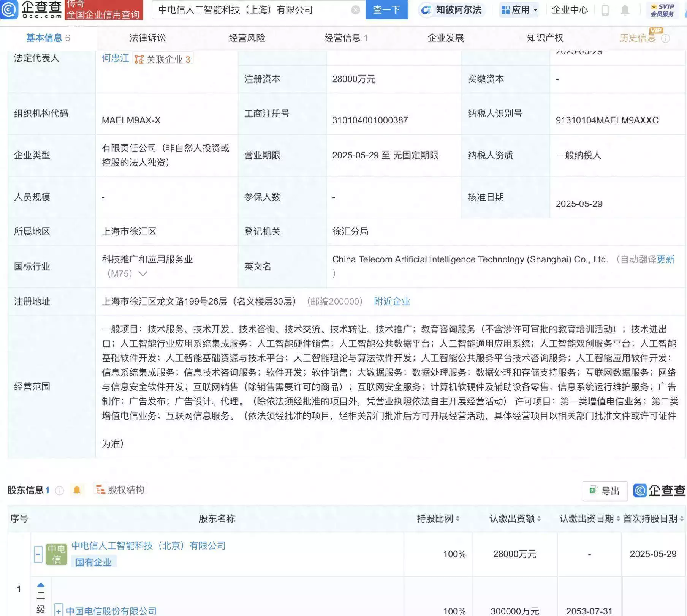Switch to 知识产权 tab
Image resolution: width=687 pixels, height=616 pixels.
tap(545, 38)
